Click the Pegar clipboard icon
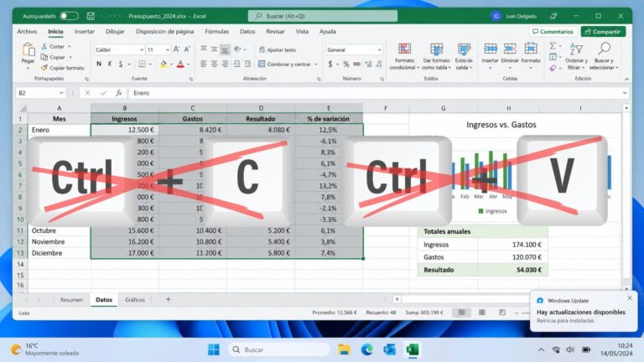 click(x=28, y=50)
